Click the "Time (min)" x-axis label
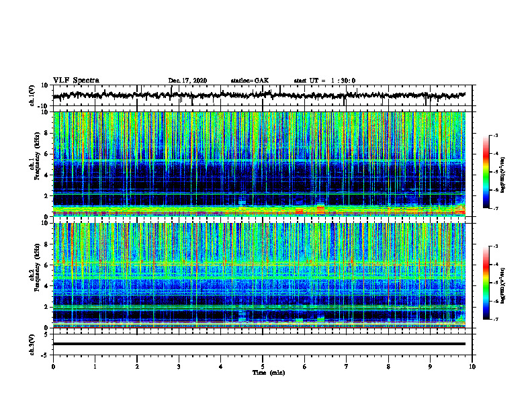 point(269,373)
